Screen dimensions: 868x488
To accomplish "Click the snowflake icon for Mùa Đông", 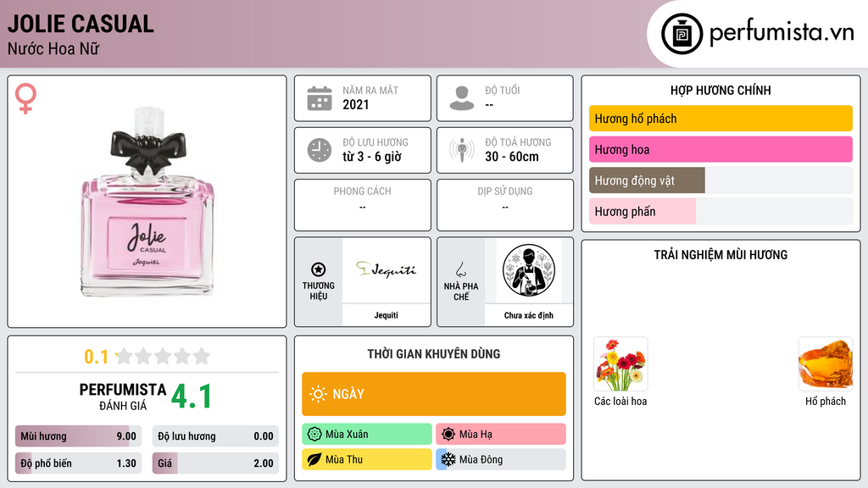I will pos(448,459).
